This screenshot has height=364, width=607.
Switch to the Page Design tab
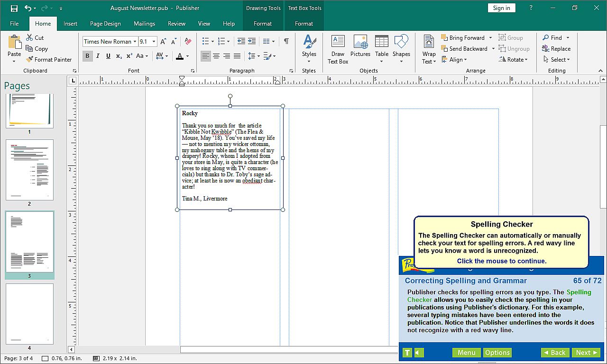pyautogui.click(x=105, y=24)
